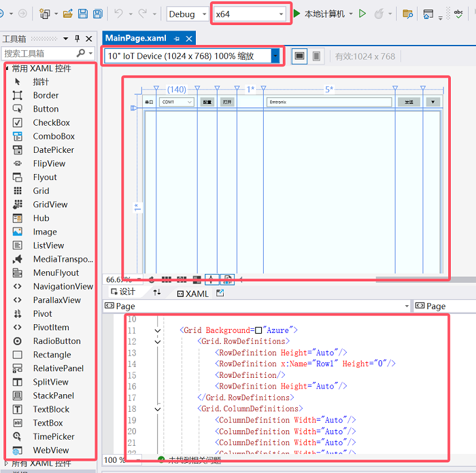Open the toolbox window options dropdown
Screen dimensions: 476x473
point(65,39)
